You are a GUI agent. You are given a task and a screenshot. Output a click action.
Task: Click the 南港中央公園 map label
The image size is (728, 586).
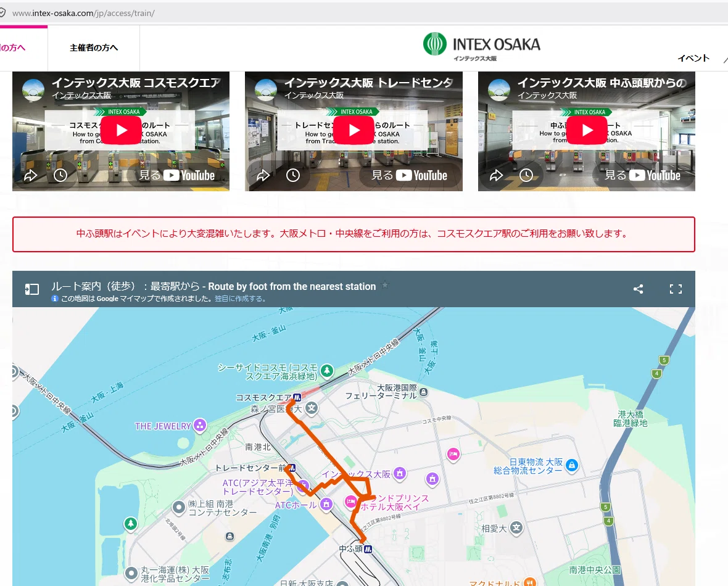(x=595, y=570)
